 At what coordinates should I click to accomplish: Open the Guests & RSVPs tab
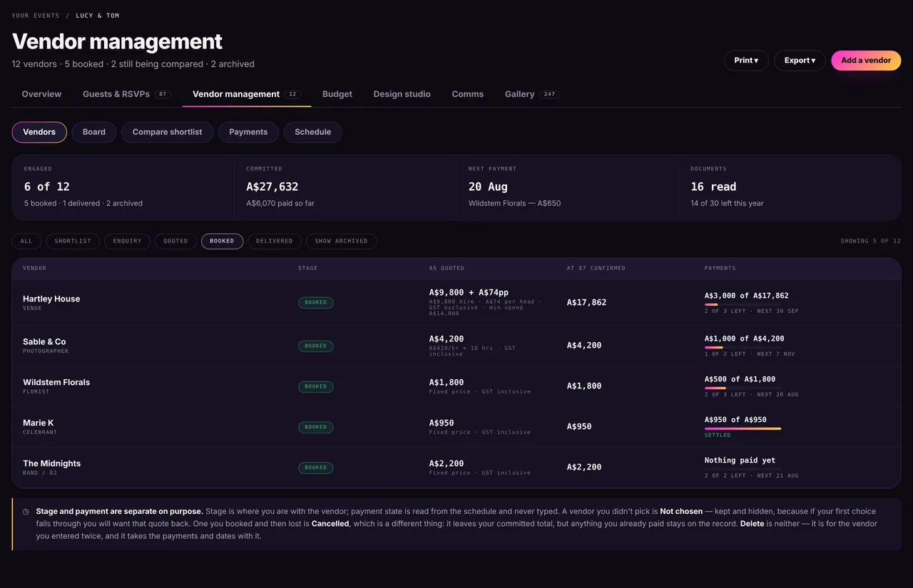[x=126, y=94]
